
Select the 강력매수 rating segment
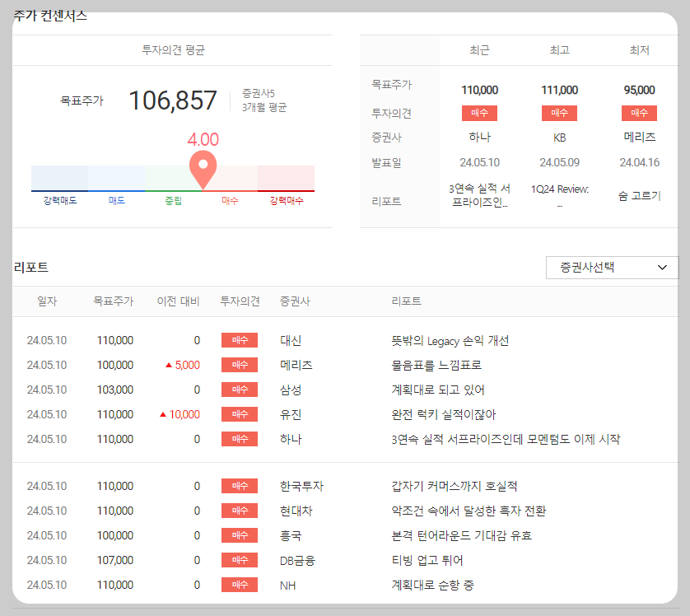[286, 179]
